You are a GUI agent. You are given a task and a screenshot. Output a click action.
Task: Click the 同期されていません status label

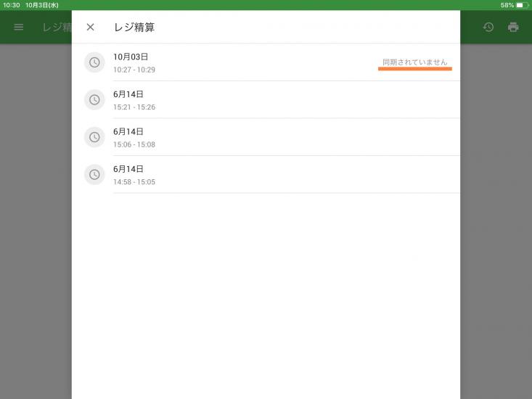[x=415, y=62]
